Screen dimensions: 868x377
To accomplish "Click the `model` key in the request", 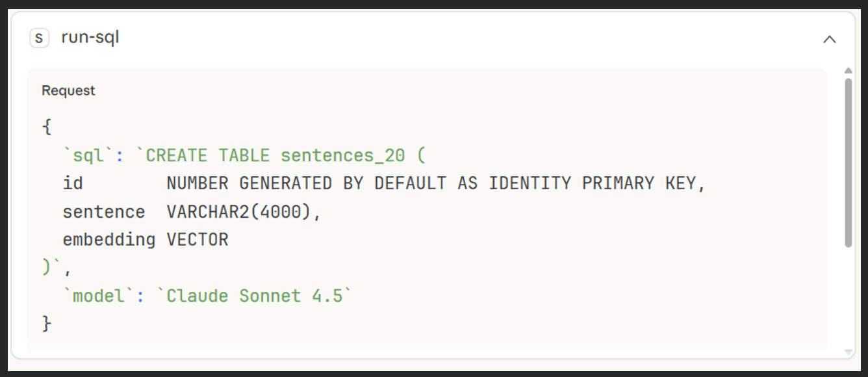I will pyautogui.click(x=99, y=296).
